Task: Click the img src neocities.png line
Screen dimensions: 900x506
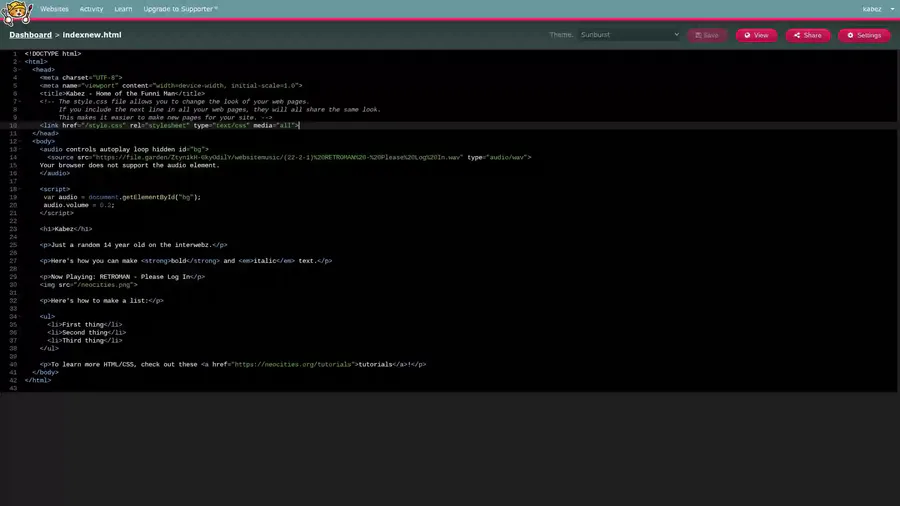Action: pos(88,285)
